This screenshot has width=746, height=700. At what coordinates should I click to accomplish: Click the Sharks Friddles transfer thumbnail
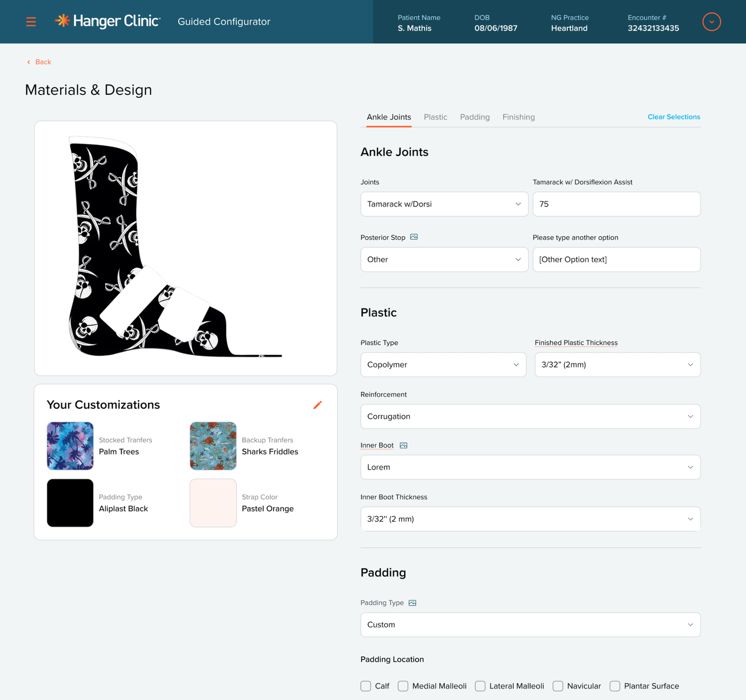213,446
